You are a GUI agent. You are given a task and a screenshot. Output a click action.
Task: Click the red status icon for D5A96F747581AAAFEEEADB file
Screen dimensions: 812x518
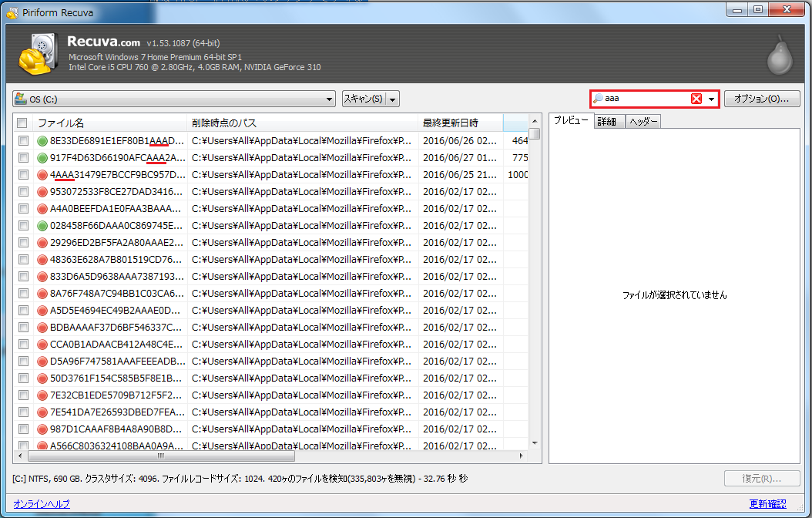point(42,362)
